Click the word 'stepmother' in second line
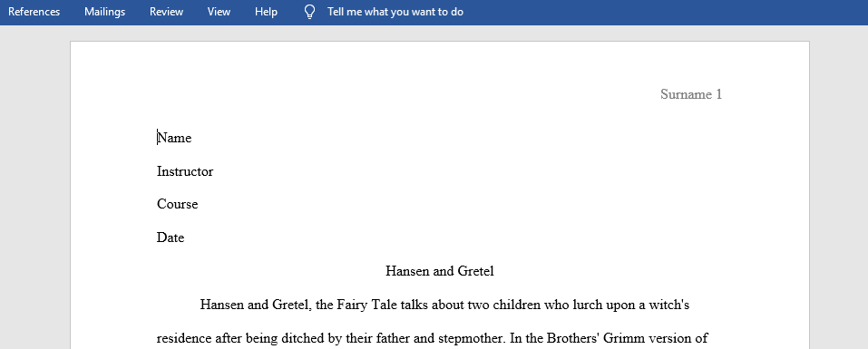The image size is (868, 349). (471, 338)
